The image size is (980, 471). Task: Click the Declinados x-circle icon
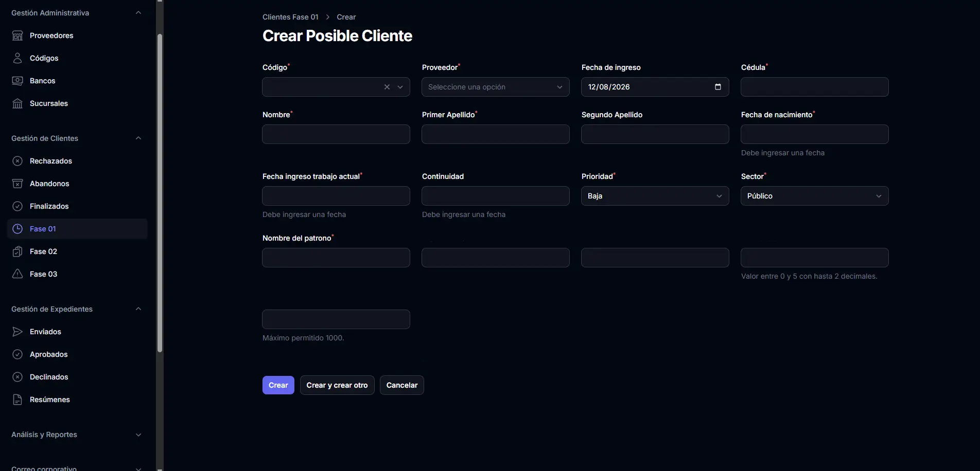[x=17, y=377]
